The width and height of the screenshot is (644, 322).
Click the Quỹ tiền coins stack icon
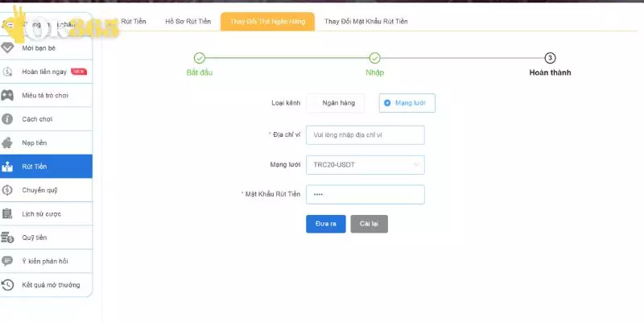(8, 237)
